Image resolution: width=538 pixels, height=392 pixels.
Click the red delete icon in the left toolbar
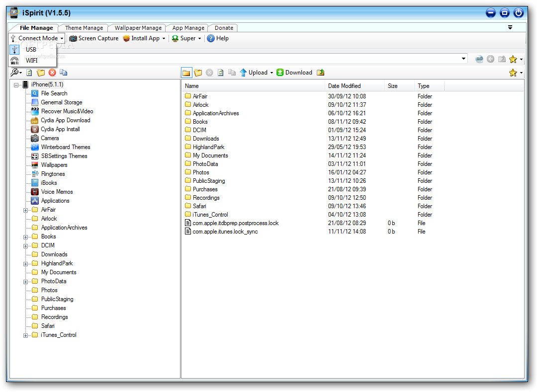coord(52,73)
